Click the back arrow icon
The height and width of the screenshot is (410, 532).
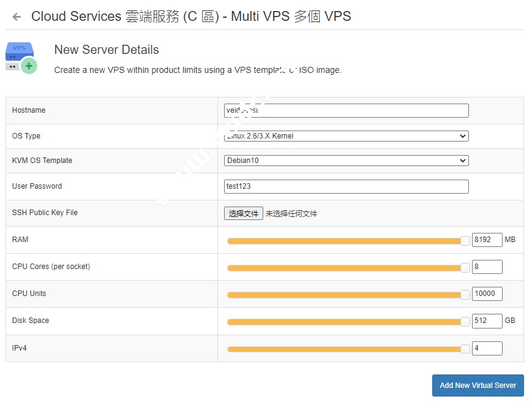[x=17, y=17]
